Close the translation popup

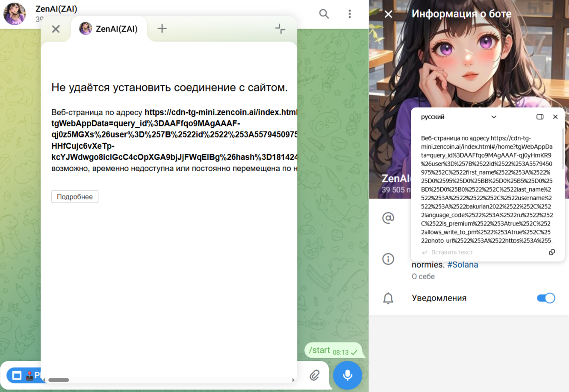tap(555, 117)
